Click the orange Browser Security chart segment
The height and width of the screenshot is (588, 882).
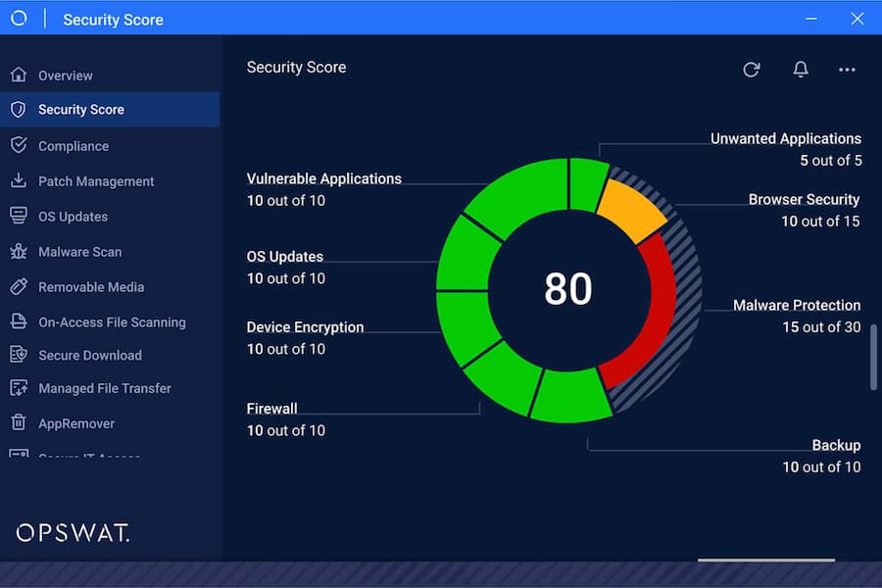(x=628, y=210)
